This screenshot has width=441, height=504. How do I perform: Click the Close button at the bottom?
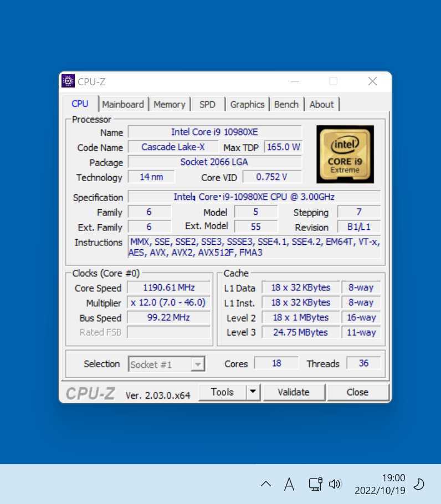pos(357,392)
